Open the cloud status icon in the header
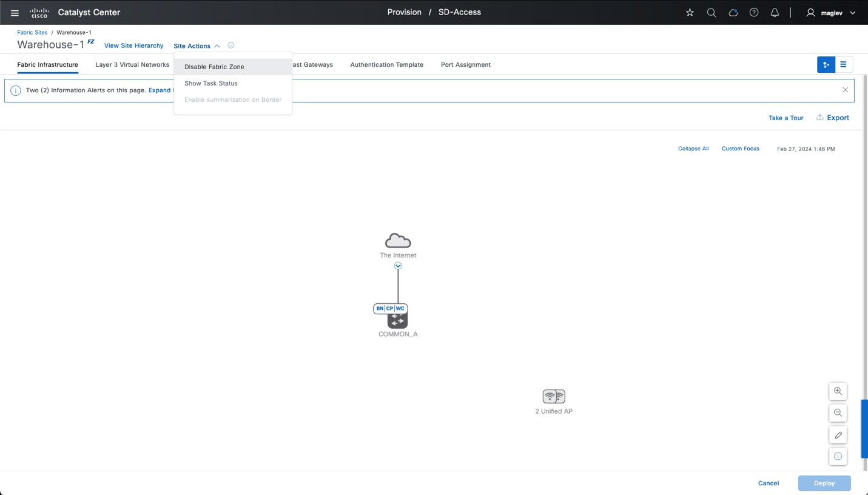 (733, 12)
